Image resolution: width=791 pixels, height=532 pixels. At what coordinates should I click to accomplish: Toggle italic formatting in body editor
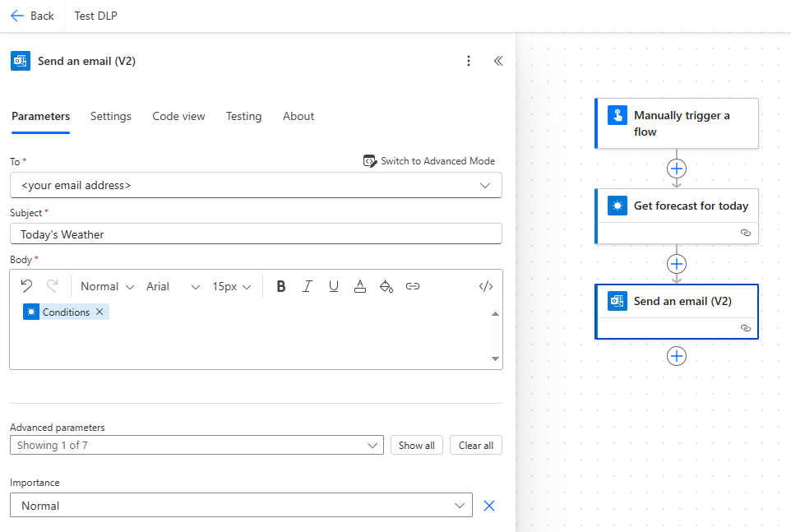pyautogui.click(x=308, y=286)
